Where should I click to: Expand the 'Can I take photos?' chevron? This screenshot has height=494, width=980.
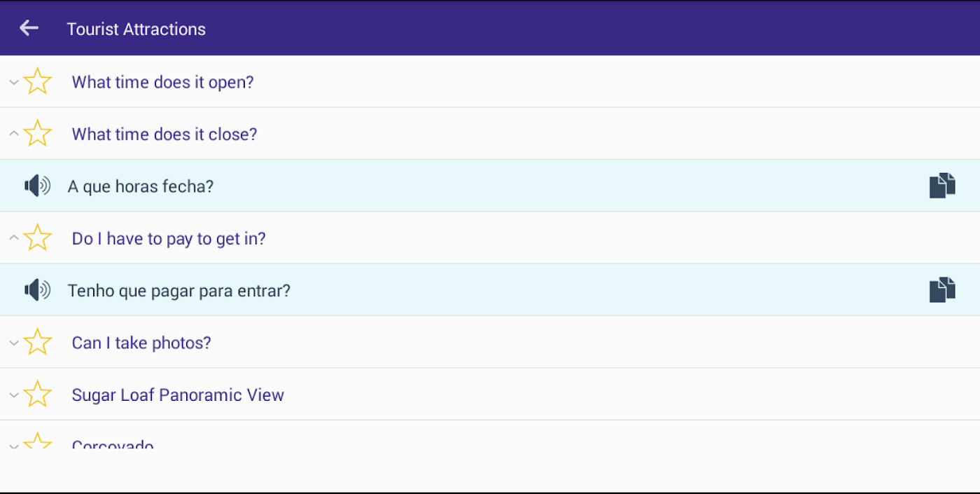(13, 343)
